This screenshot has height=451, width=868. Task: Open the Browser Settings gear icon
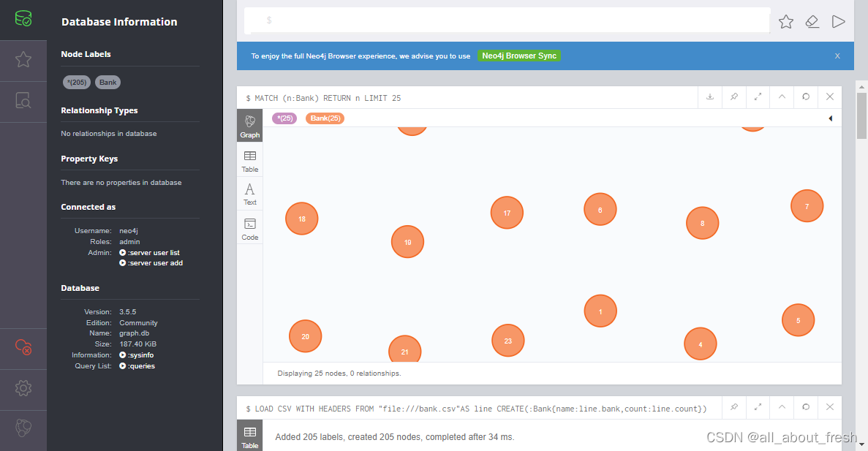pos(23,388)
